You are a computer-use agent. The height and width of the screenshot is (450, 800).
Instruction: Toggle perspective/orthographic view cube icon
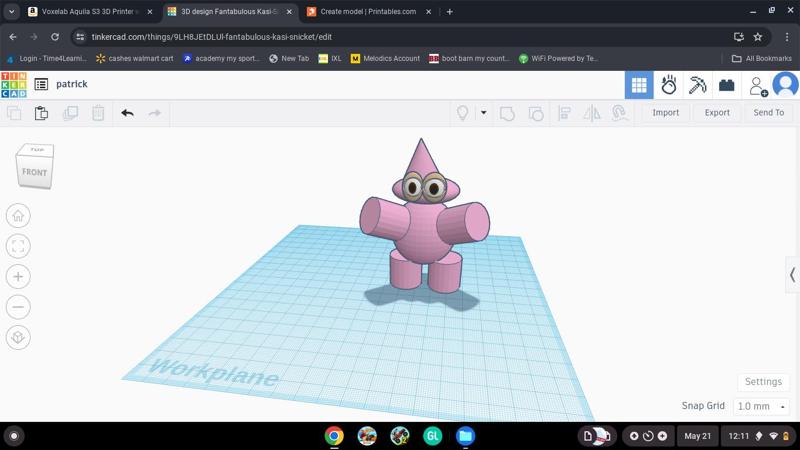(18, 338)
